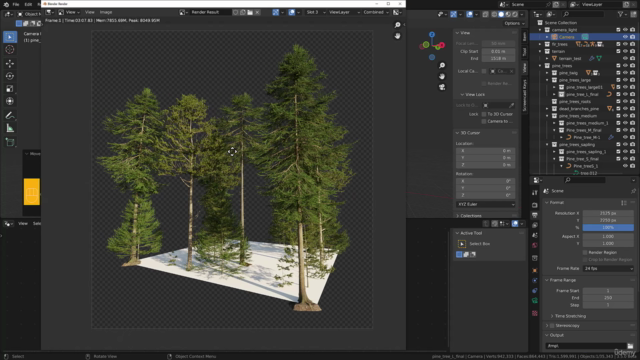The width and height of the screenshot is (640, 360).
Task: Click the blue Z axis on navigation gizmo
Action: coord(432,35)
